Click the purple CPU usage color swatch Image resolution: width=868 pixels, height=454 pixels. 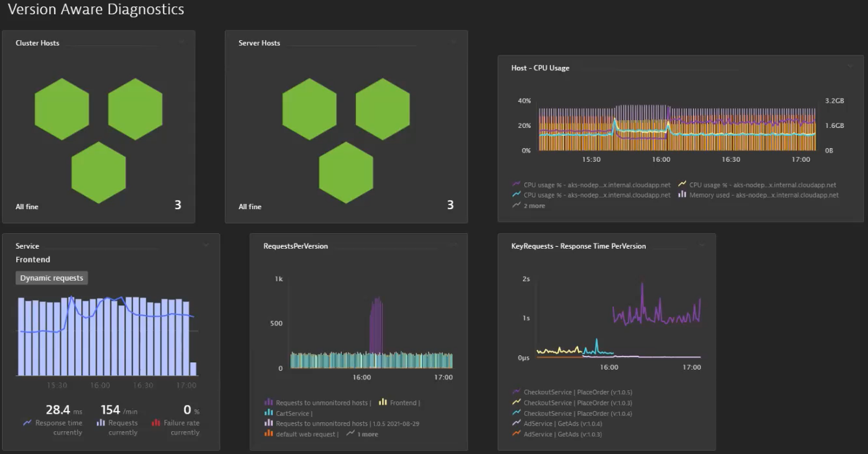pos(517,184)
